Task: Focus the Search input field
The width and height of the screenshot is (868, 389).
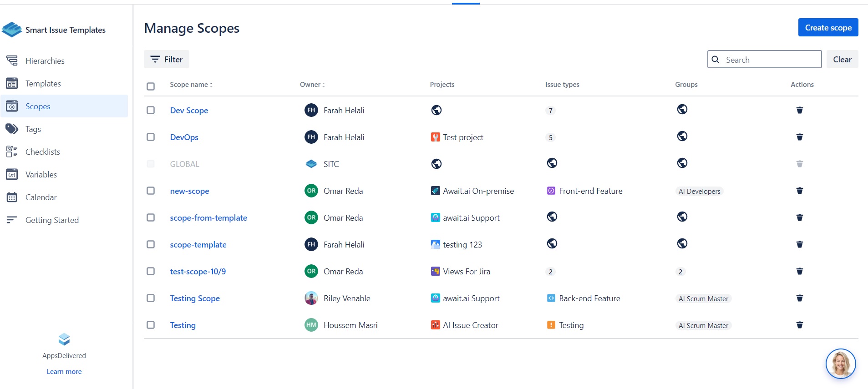Action: 770,60
